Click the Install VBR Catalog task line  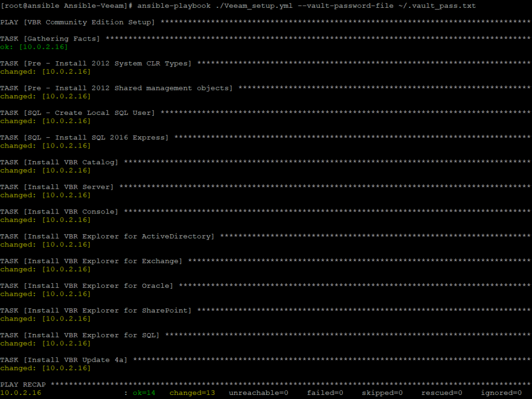pyautogui.click(x=60, y=162)
